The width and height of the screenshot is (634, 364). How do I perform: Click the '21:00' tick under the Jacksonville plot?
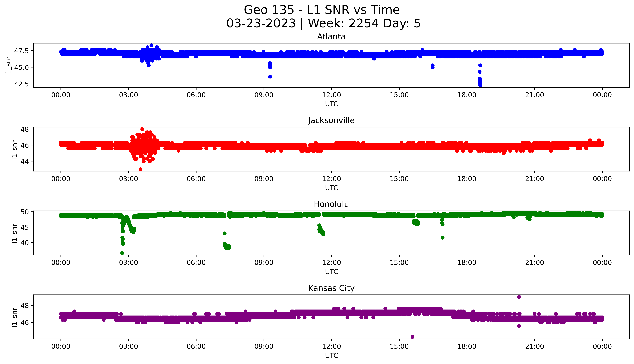534,179
